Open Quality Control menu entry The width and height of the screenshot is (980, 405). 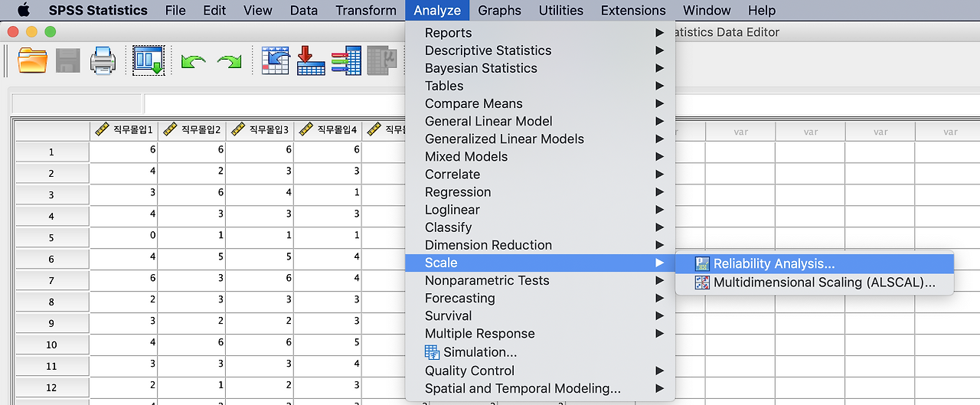[x=540, y=371]
